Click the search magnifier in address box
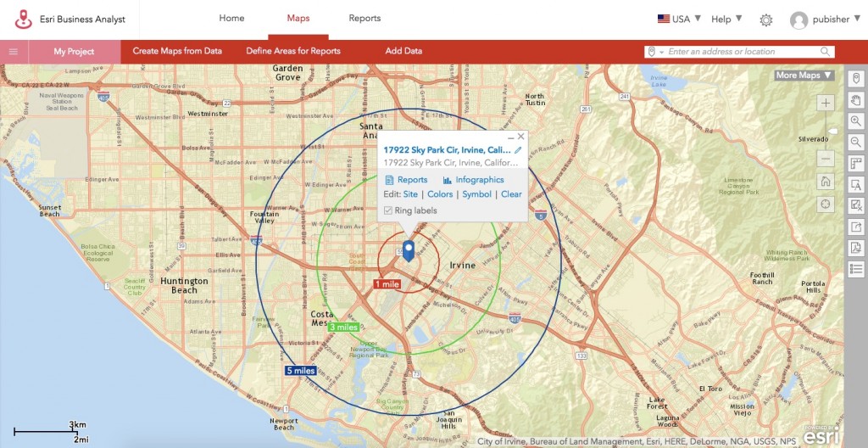 pyautogui.click(x=825, y=52)
